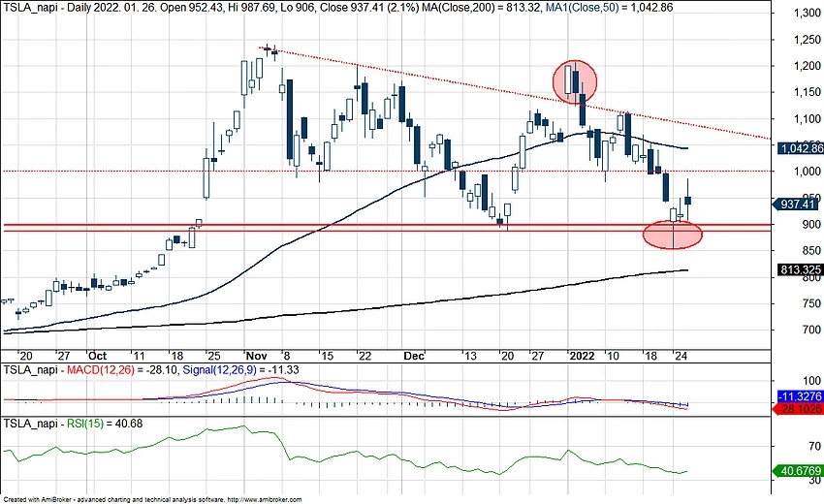Click the 40.6769 RSI value label
The height and width of the screenshot is (504, 824).
[799, 471]
